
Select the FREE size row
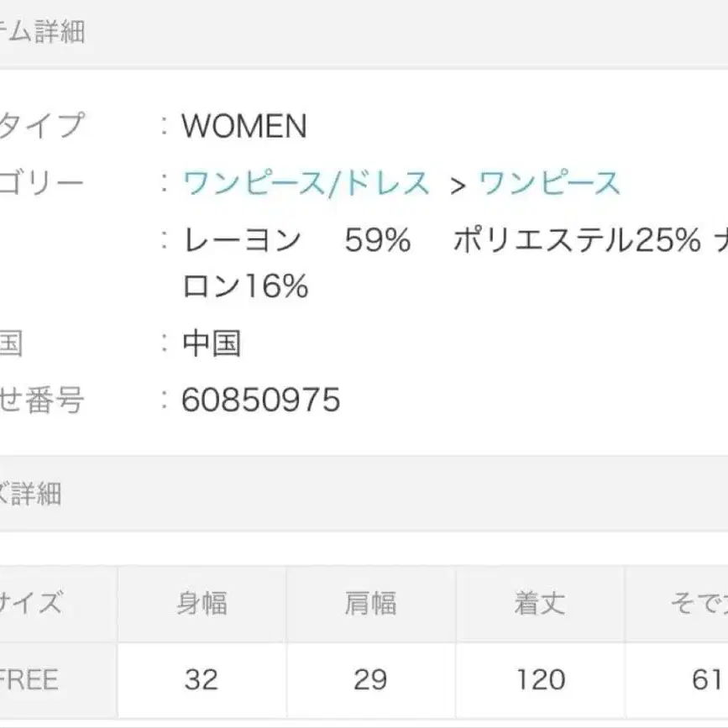tap(32, 680)
